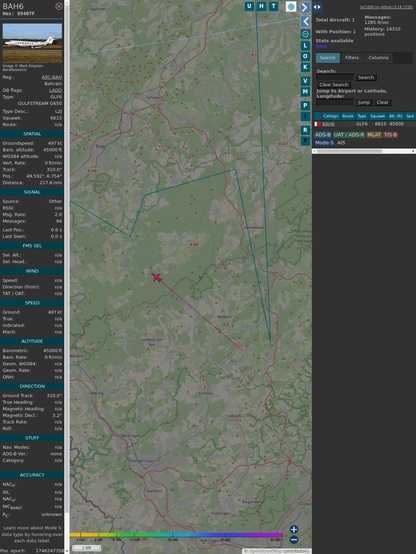The height and width of the screenshot is (554, 416).
Task: Click the H map toggle button
Action: pyautogui.click(x=261, y=6)
